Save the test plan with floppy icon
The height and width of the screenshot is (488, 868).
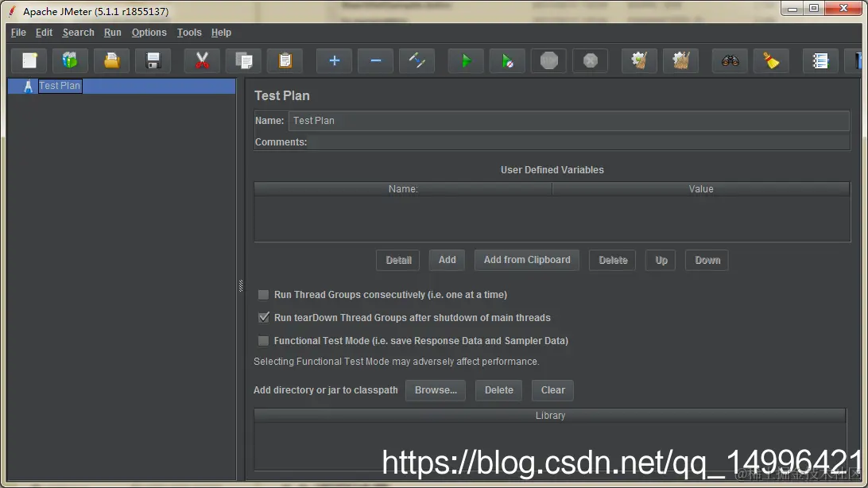click(153, 60)
